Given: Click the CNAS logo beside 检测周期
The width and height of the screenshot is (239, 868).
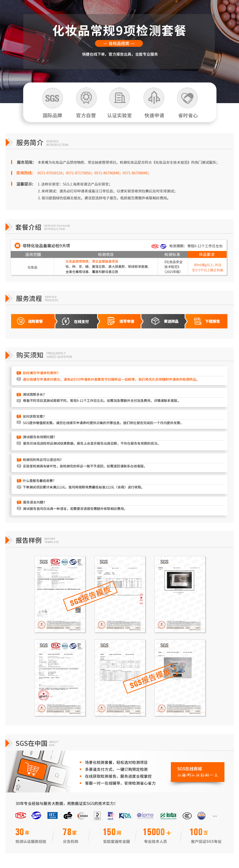Looking at the screenshot, I should click(163, 246).
